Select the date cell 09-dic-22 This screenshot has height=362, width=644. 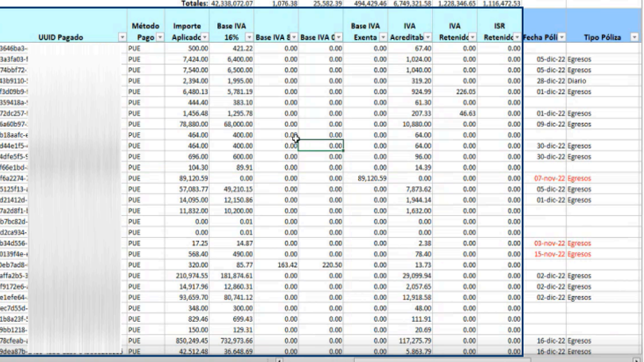pyautogui.click(x=544, y=124)
